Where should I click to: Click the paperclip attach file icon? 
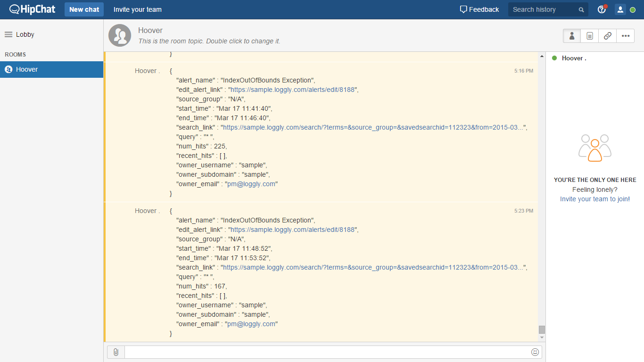[116, 352]
